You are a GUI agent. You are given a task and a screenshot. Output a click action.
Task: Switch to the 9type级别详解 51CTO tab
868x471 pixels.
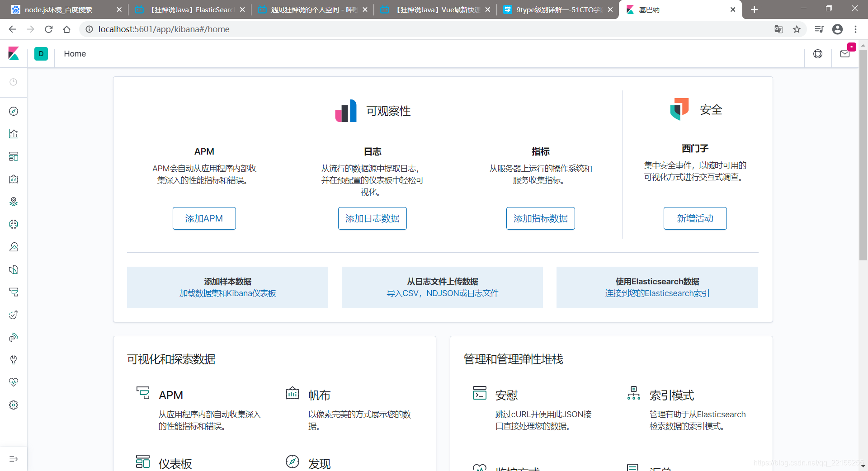coord(559,9)
